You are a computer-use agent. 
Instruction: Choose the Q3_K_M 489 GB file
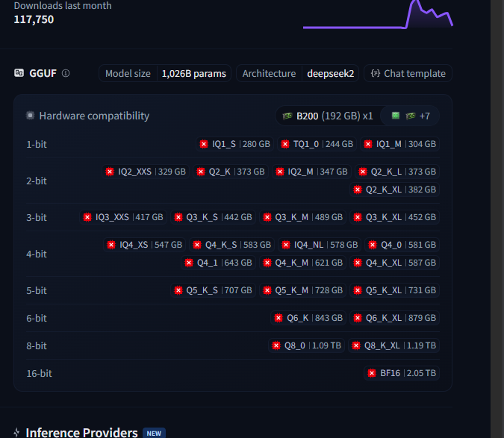coord(302,217)
